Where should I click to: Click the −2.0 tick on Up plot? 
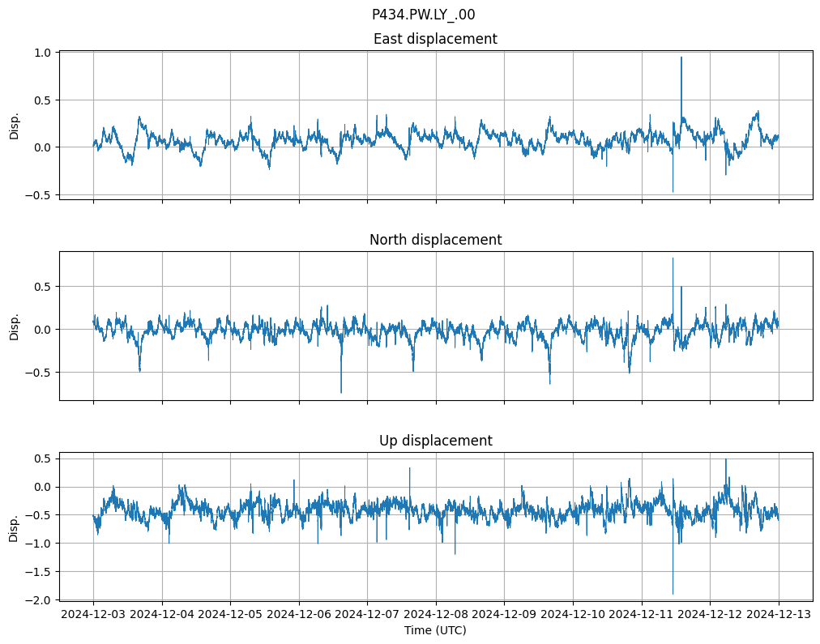(x=38, y=600)
